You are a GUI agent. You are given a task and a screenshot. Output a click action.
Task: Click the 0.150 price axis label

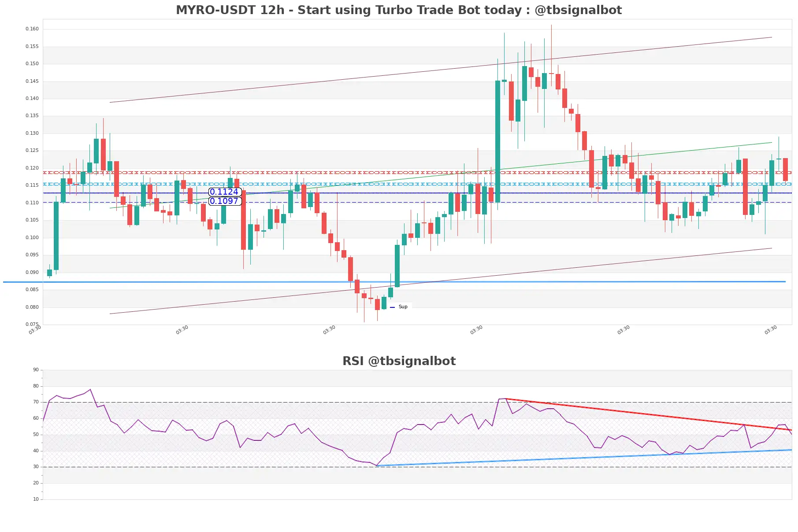coord(32,63)
